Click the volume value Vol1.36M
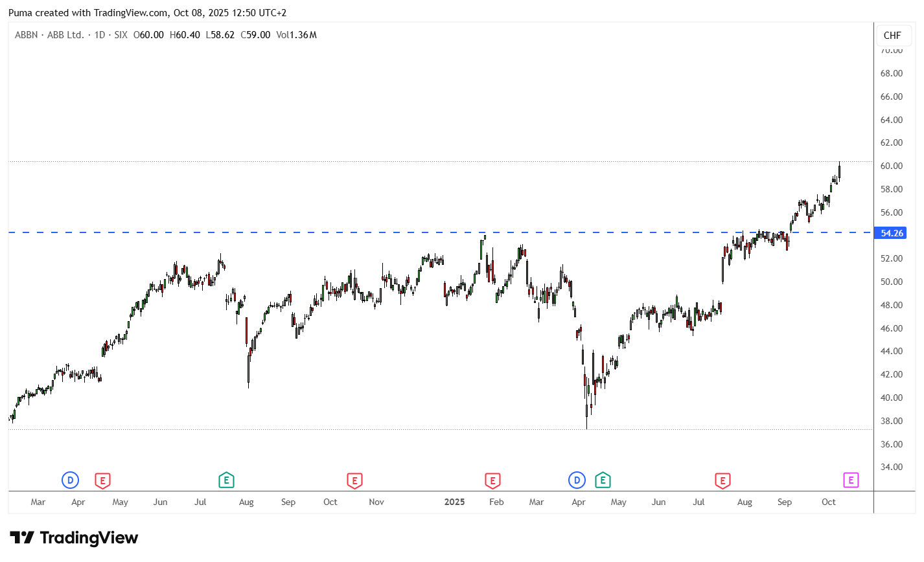 [x=296, y=35]
